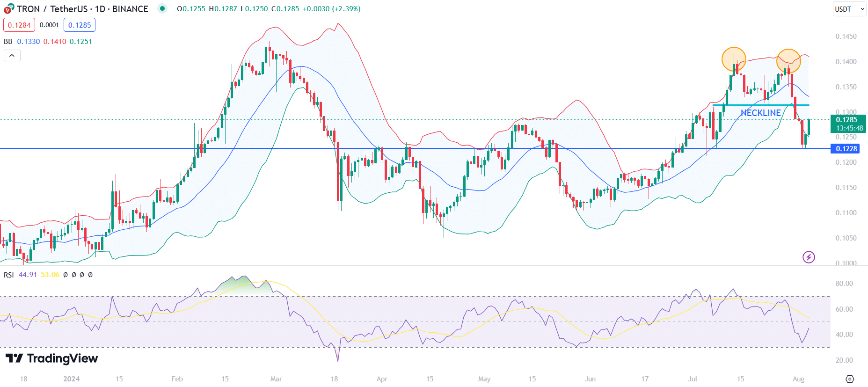
Task: Click BB middle value 0.1330
Action: [x=29, y=42]
